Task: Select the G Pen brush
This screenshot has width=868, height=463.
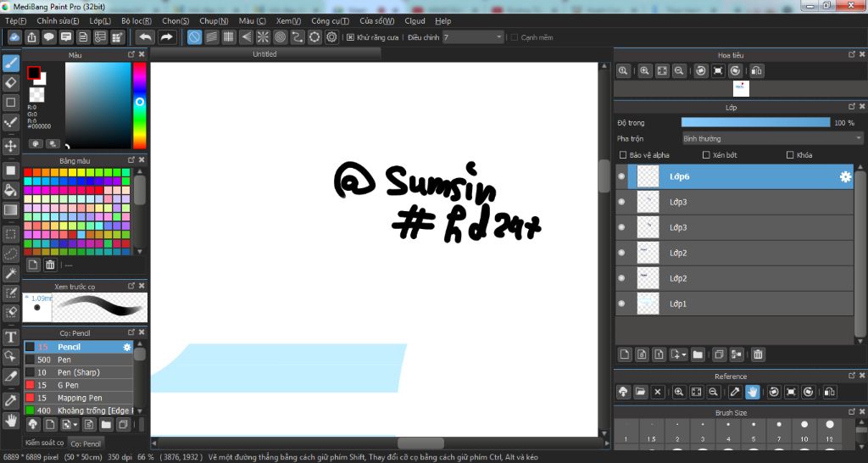Action: pyautogui.click(x=79, y=385)
